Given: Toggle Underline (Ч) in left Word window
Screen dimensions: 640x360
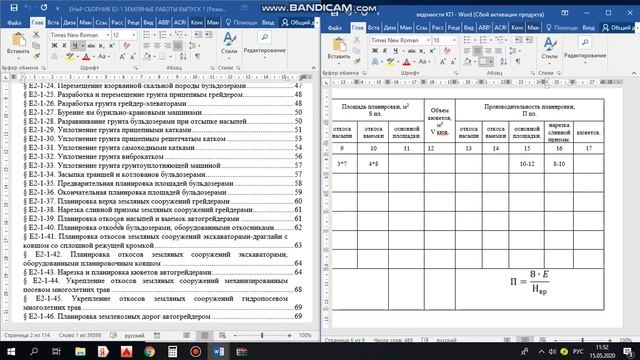Looking at the screenshot, I should tap(74, 46).
